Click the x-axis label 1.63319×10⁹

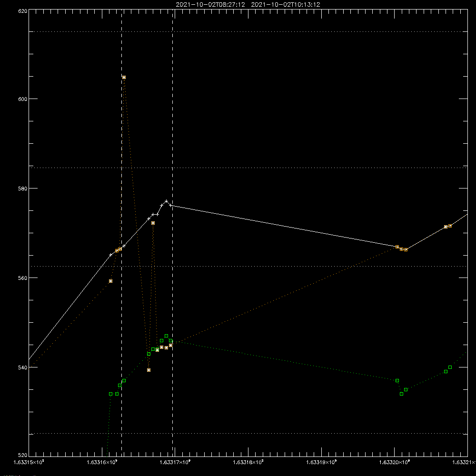tap(321, 462)
